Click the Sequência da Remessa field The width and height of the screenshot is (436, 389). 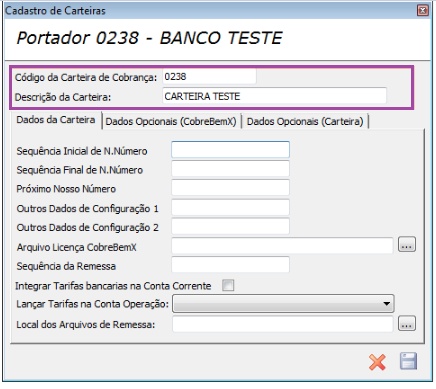pyautogui.click(x=230, y=265)
